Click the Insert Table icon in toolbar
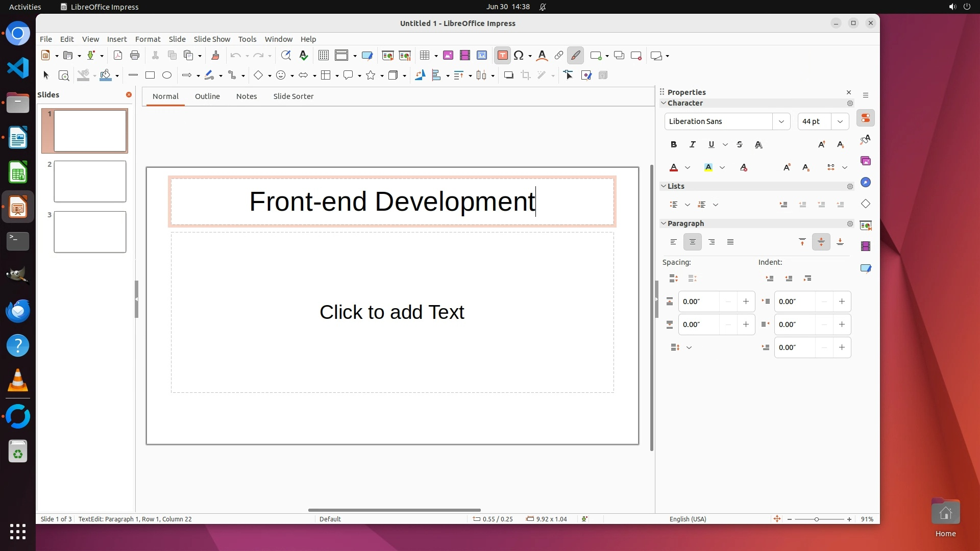Screen dimensions: 980x551 [x=424, y=56]
